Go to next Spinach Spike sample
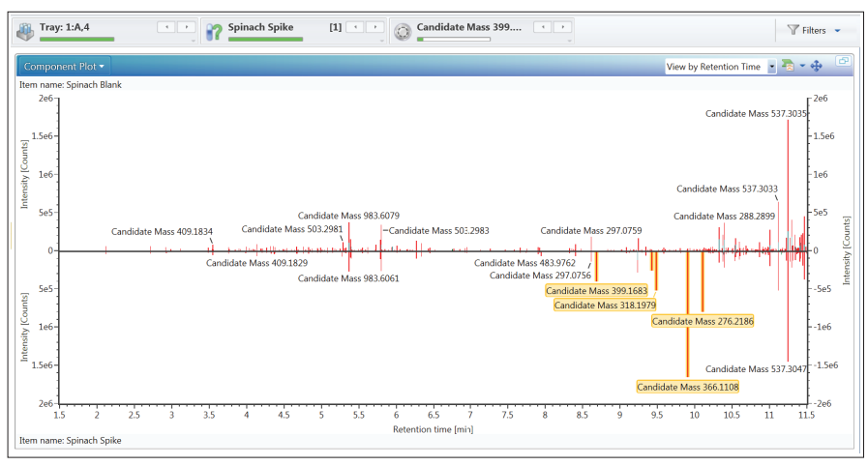This screenshot has width=868, height=466. coord(374,26)
